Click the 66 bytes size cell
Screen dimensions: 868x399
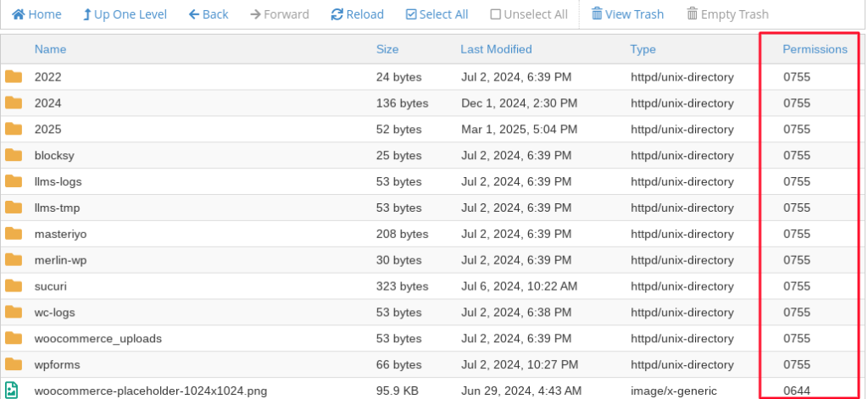click(399, 364)
